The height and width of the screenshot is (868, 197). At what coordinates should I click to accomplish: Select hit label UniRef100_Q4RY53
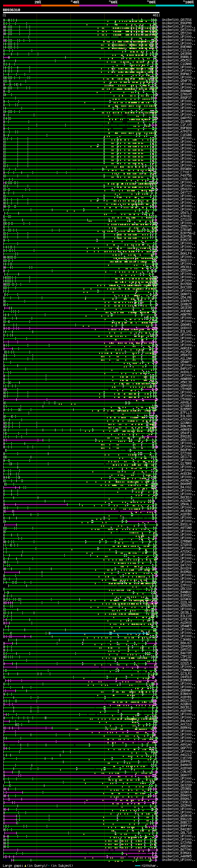177,118
